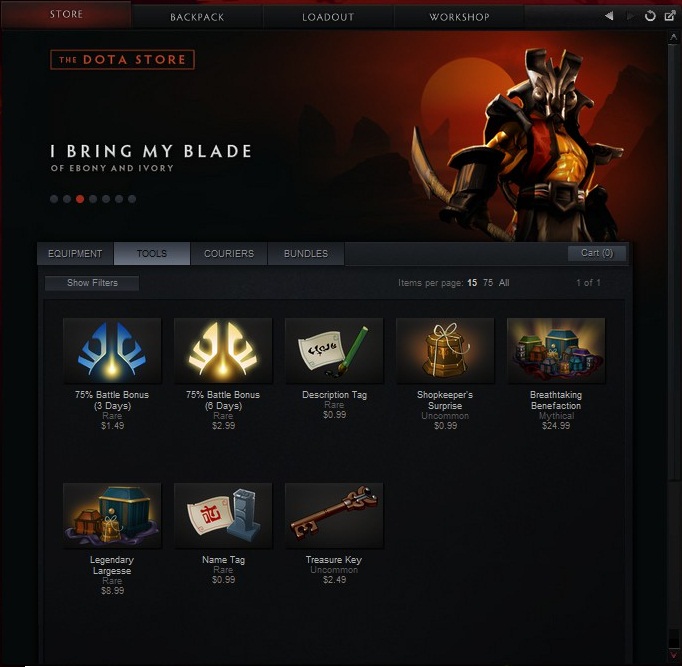Select the last banner carousel dot
The image size is (682, 667).
(x=132, y=199)
